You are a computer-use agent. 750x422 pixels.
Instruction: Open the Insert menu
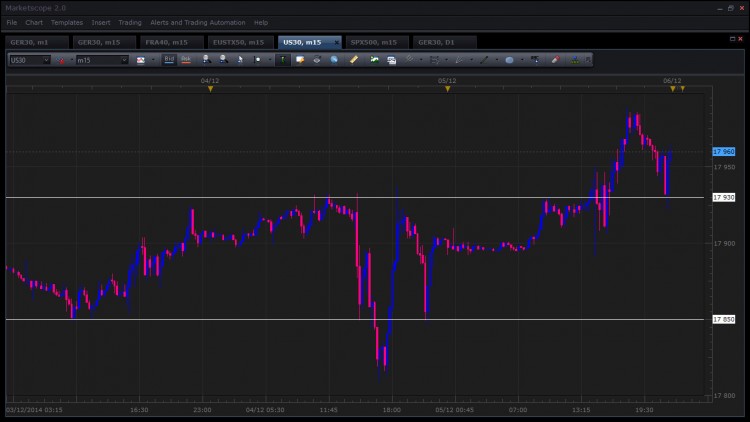pyautogui.click(x=101, y=22)
